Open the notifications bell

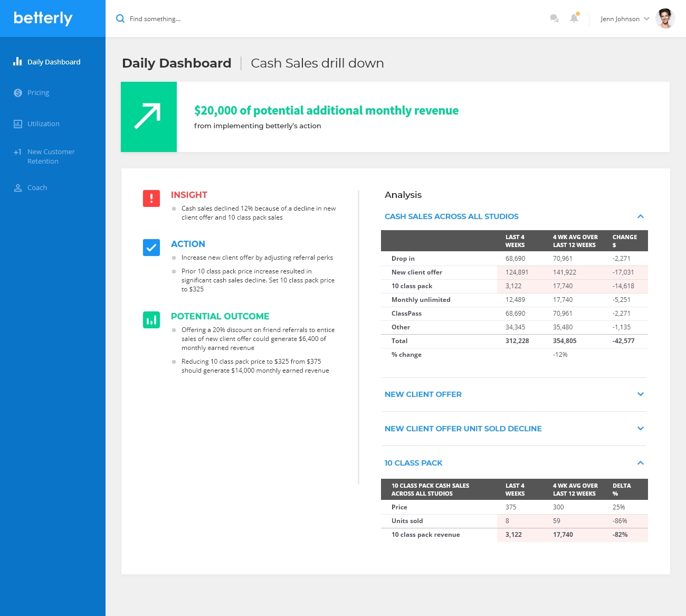574,18
